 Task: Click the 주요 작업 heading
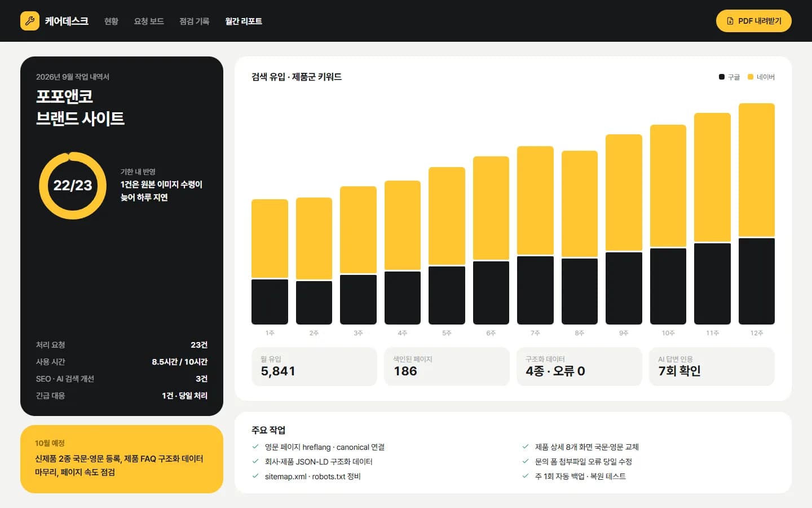(x=268, y=430)
